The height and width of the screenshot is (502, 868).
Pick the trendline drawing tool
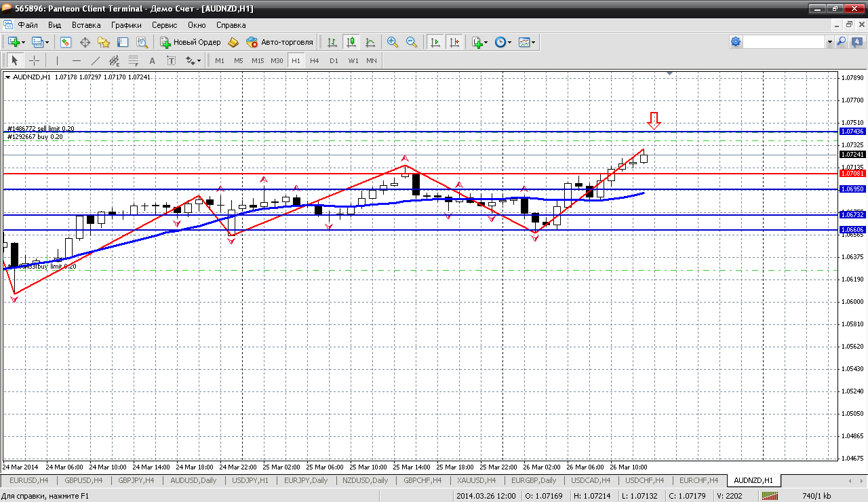[96, 60]
